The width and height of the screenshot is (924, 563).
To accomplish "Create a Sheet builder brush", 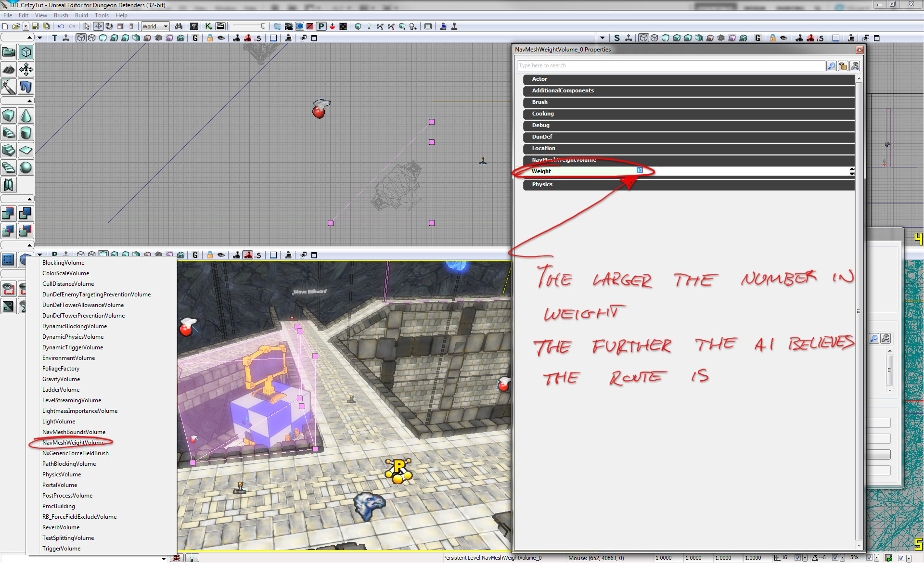I will (26, 150).
